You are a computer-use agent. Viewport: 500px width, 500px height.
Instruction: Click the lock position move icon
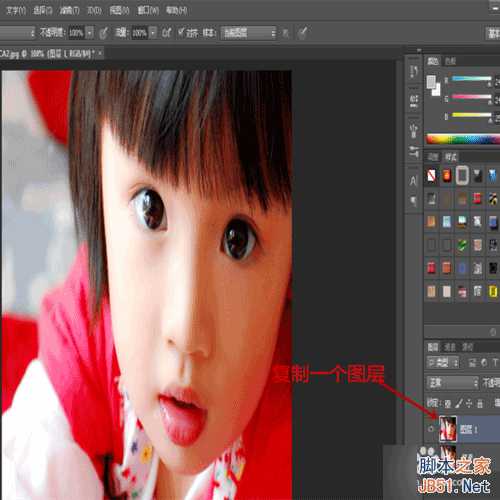pyautogui.click(x=469, y=404)
